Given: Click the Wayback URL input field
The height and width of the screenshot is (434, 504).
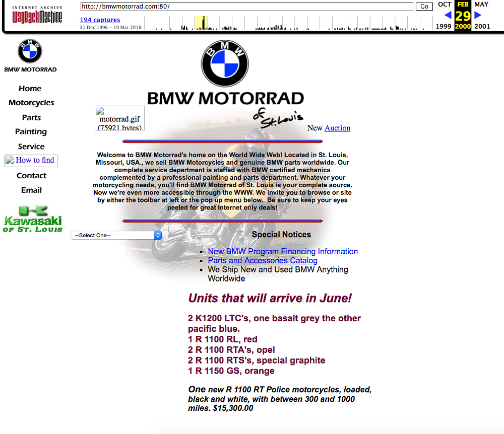Looking at the screenshot, I should click(246, 7).
